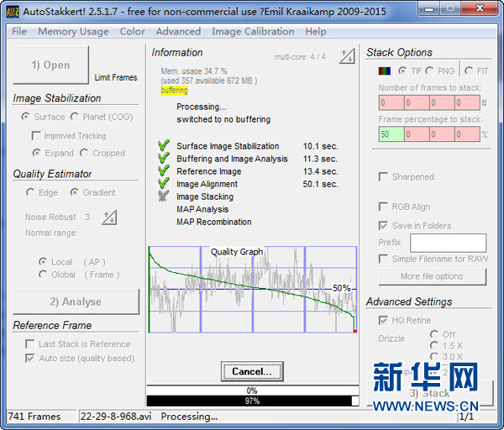
Task: Click the grey in-progress mark beside Image Stacking
Action: pos(164,196)
